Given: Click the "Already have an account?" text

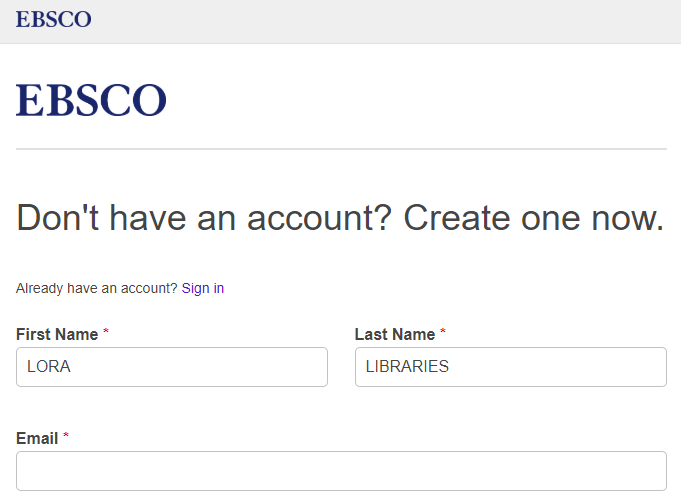Looking at the screenshot, I should coord(97,288).
